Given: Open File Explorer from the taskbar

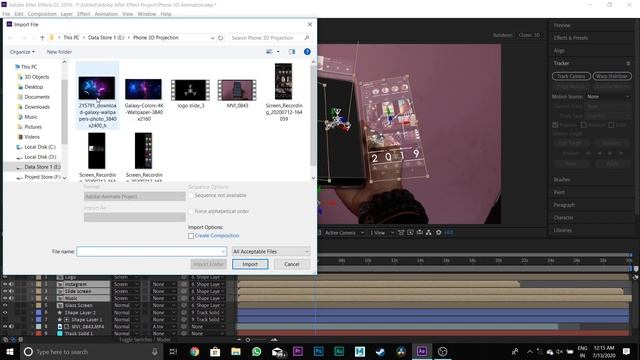Looking at the screenshot, I should tap(236, 351).
